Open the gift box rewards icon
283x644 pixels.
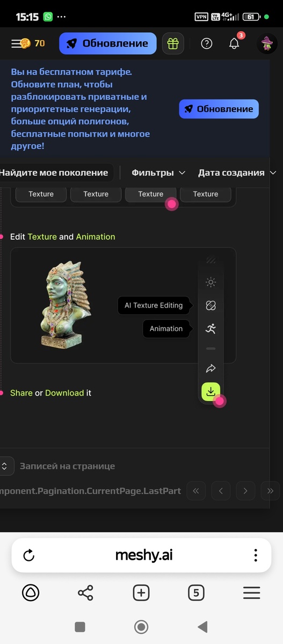click(x=172, y=43)
